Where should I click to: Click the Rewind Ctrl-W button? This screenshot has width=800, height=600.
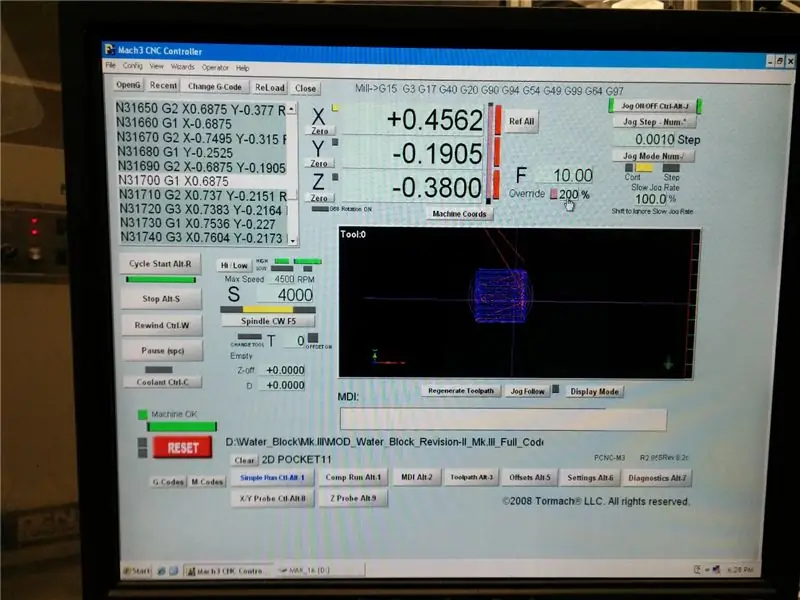tap(162, 325)
